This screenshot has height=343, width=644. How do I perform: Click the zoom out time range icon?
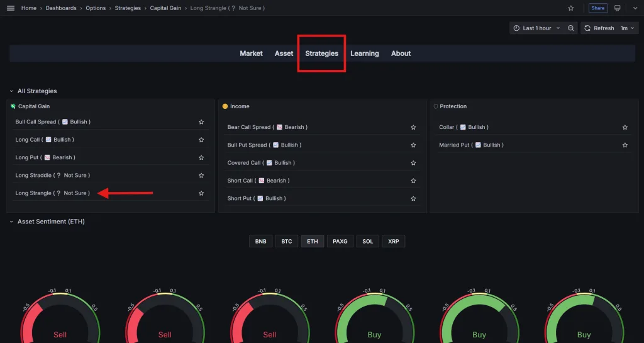pos(570,28)
